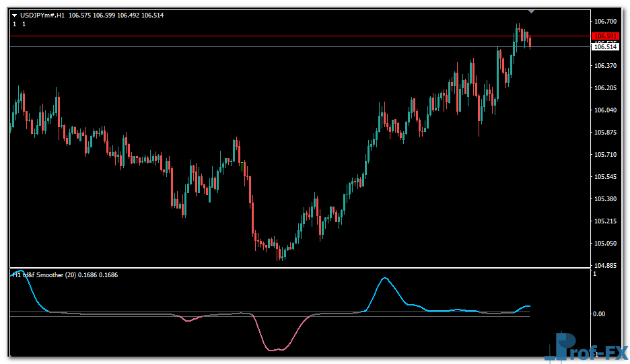Image resolution: width=630 pixels, height=364 pixels.
Task: Click the red 106.591 price label
Action: pos(605,36)
